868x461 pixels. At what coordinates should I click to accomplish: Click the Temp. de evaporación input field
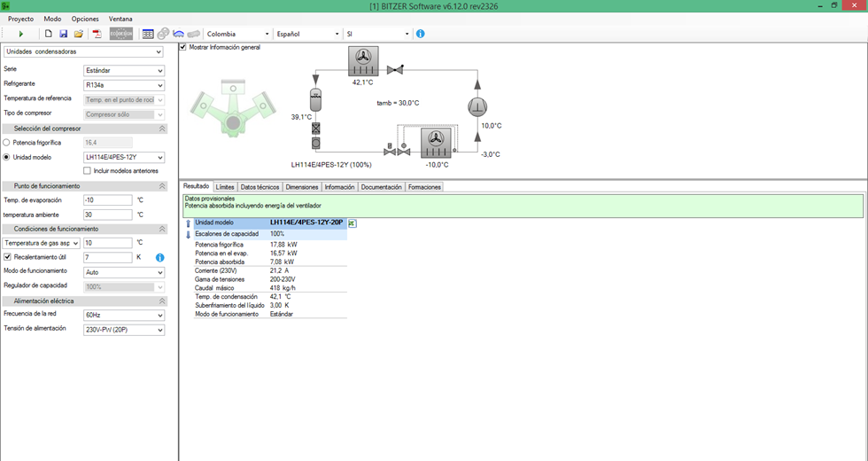click(x=108, y=200)
